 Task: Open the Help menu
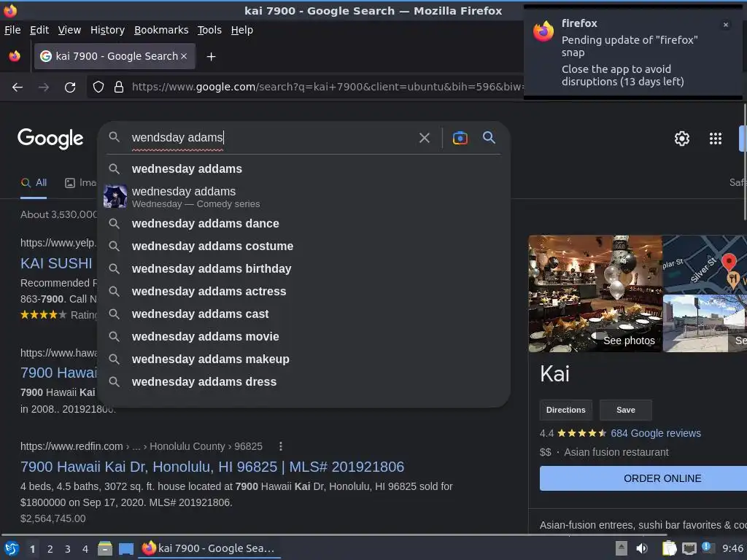(242, 30)
